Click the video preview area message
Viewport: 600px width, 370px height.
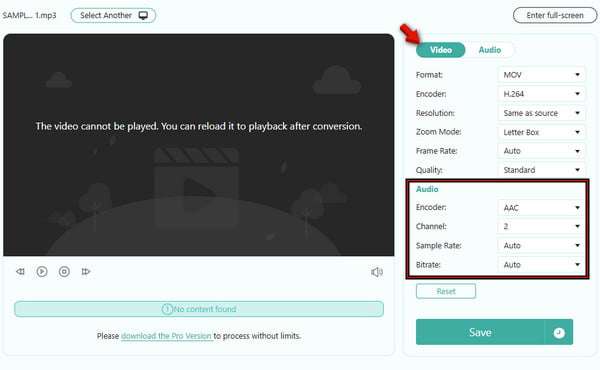199,126
